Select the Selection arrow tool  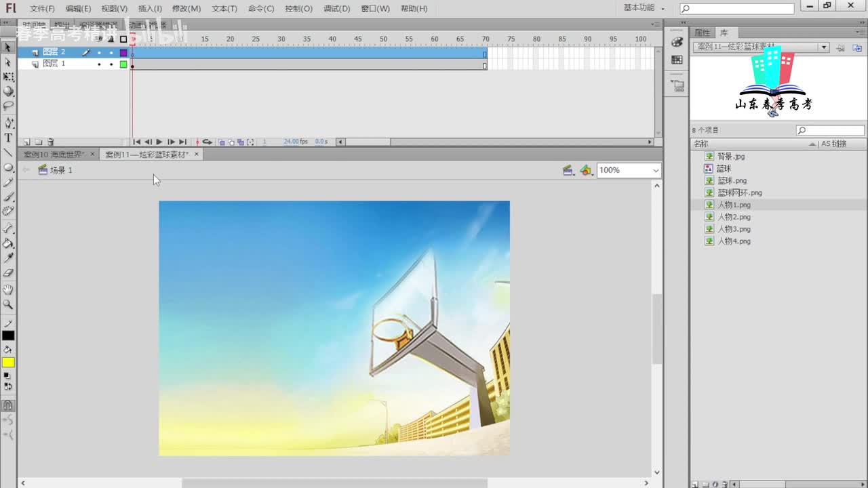8,47
